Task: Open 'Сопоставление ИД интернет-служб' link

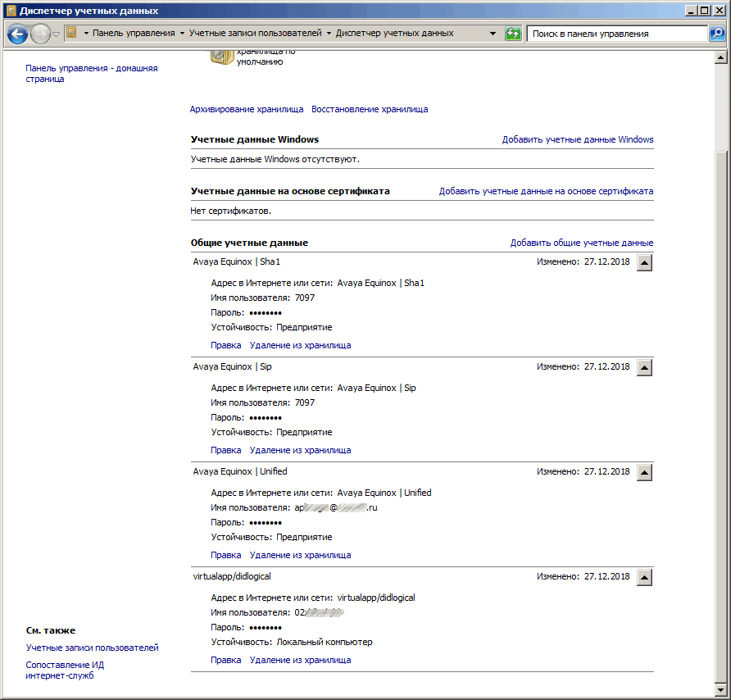Action: point(65,670)
